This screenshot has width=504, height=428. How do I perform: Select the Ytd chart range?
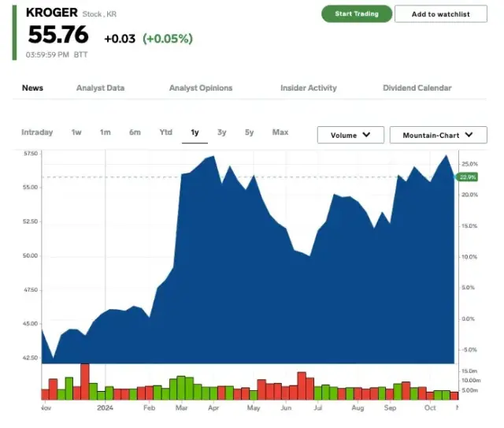(x=165, y=132)
